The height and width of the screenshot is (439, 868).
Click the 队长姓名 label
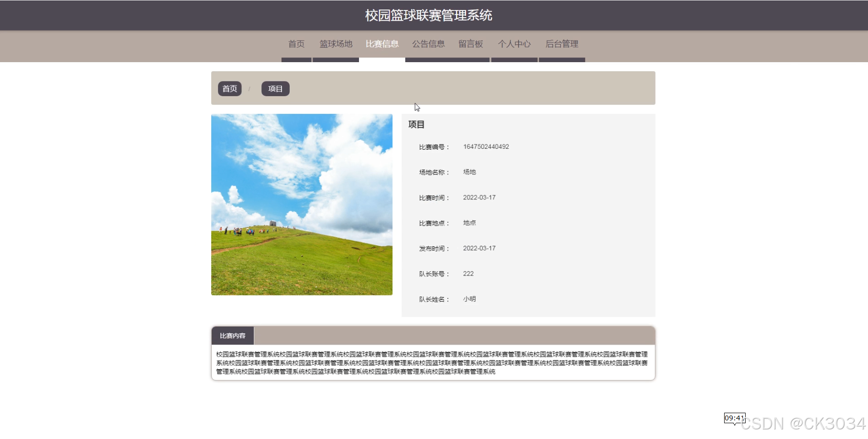[434, 299]
